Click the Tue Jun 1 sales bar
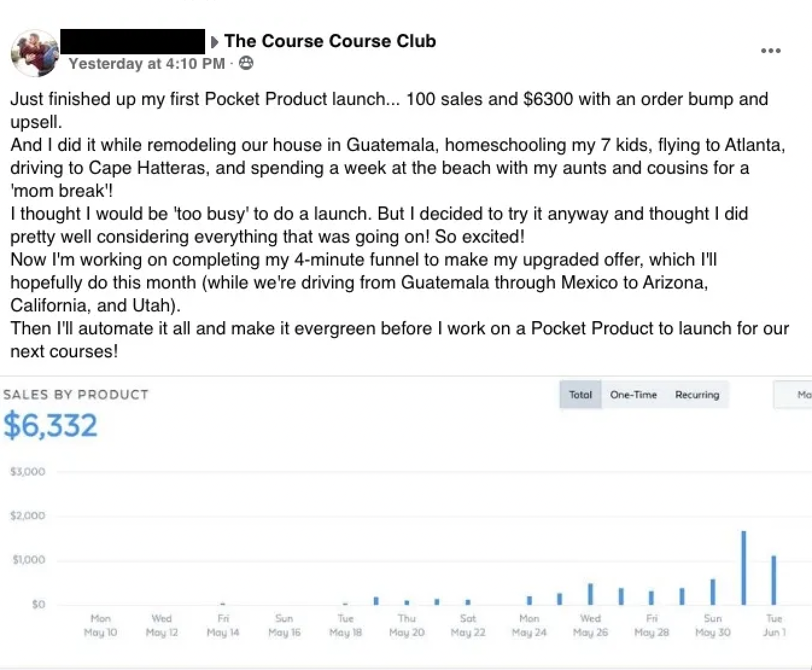This screenshot has width=812, height=670. tap(773, 579)
